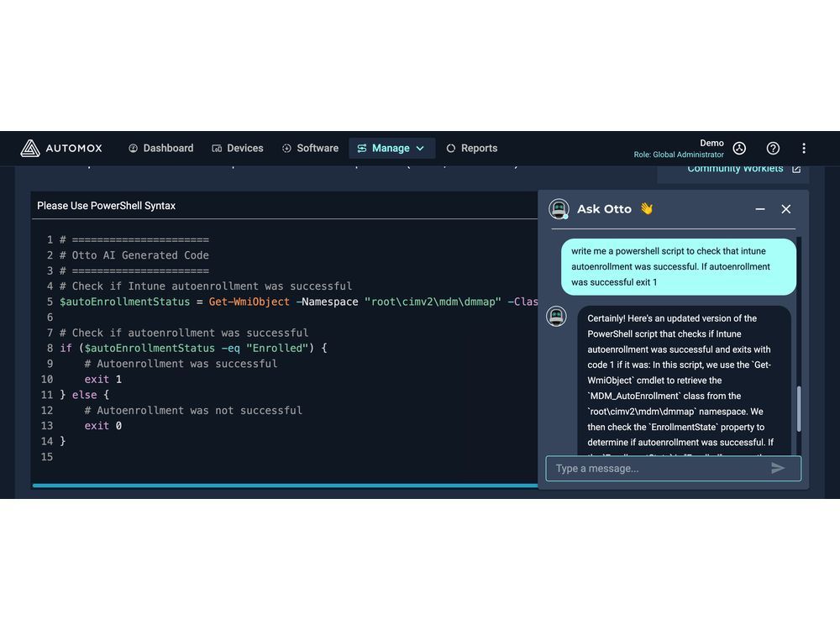Viewport: 840px width, 630px height.
Task: Open the help question-mark icon
Action: [773, 148]
